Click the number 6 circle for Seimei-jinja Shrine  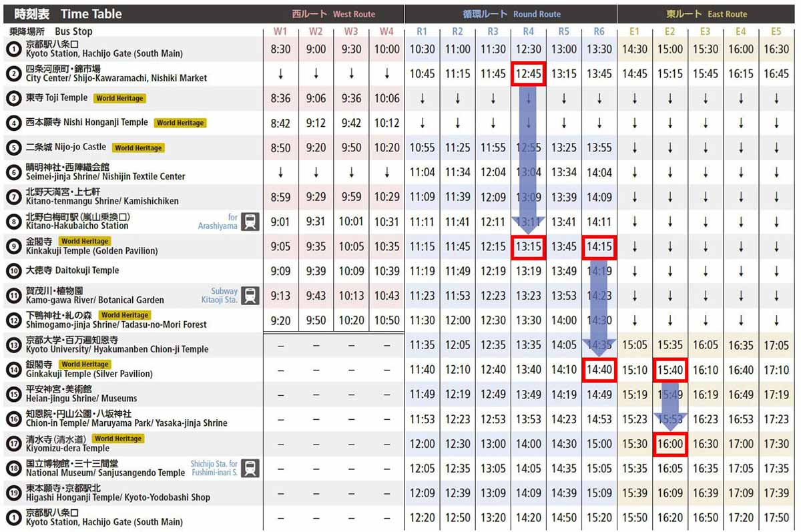pos(14,172)
